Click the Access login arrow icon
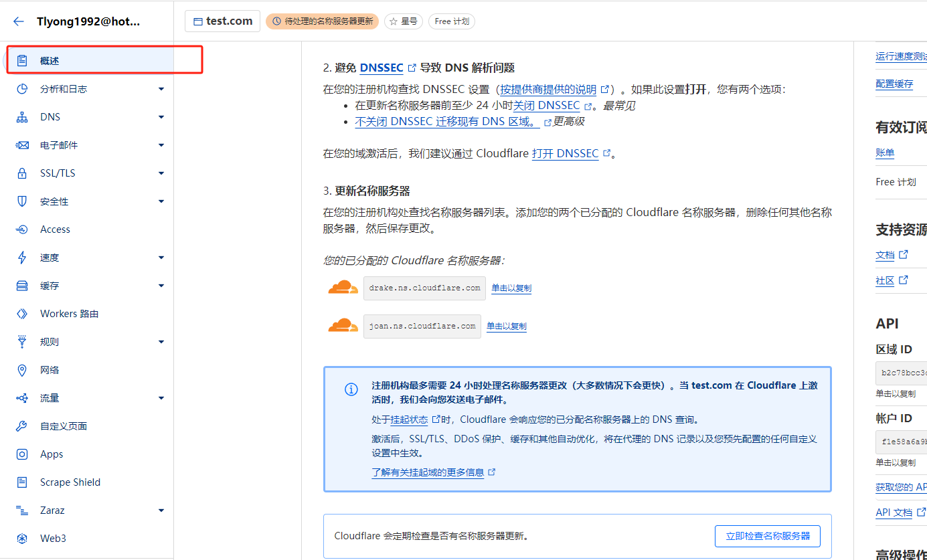The width and height of the screenshot is (927, 560). click(x=22, y=229)
